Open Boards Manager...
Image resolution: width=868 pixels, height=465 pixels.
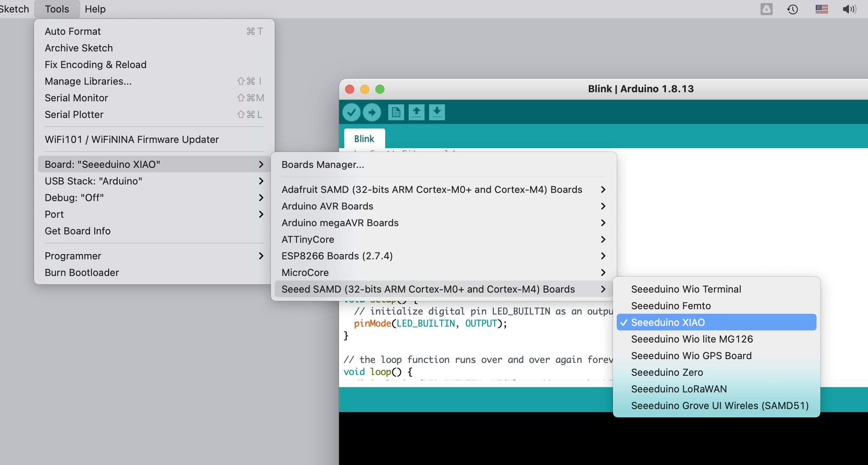pos(443,164)
